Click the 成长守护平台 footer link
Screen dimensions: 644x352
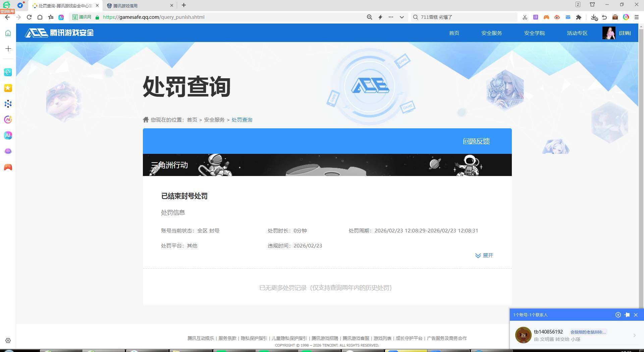click(x=409, y=338)
